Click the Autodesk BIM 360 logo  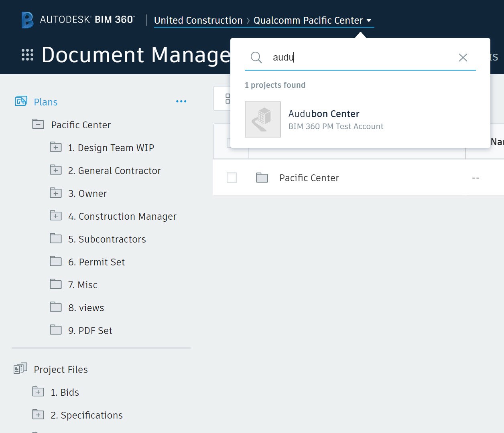(x=78, y=20)
